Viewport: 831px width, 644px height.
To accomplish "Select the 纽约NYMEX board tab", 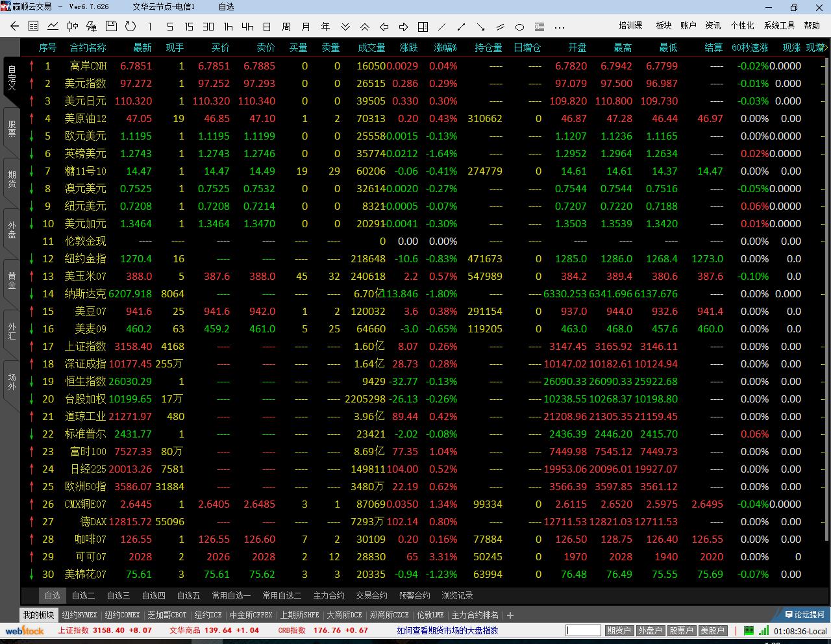I will coord(79,615).
